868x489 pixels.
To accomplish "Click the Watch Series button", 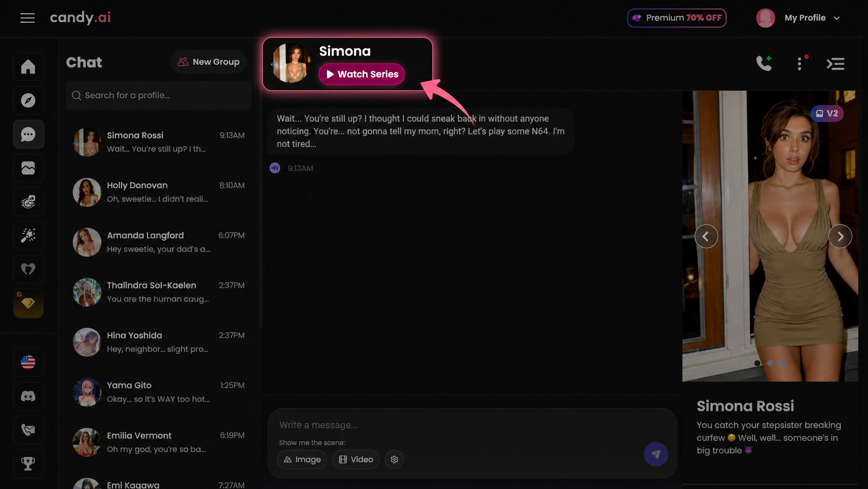I will point(362,74).
